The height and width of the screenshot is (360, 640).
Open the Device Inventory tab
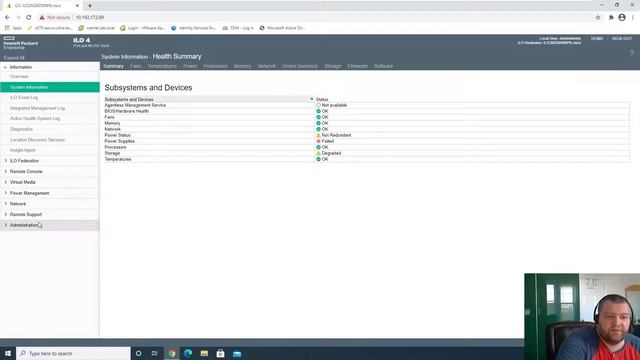[300, 66]
